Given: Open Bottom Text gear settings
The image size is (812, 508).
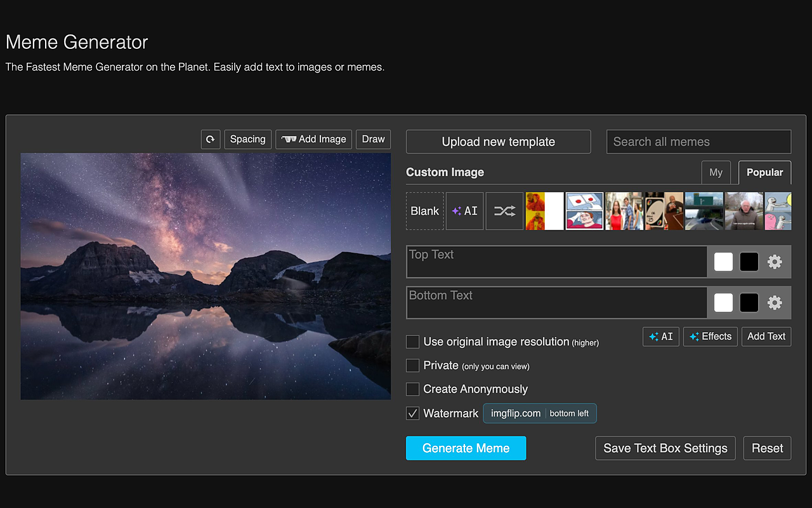Looking at the screenshot, I should point(775,303).
